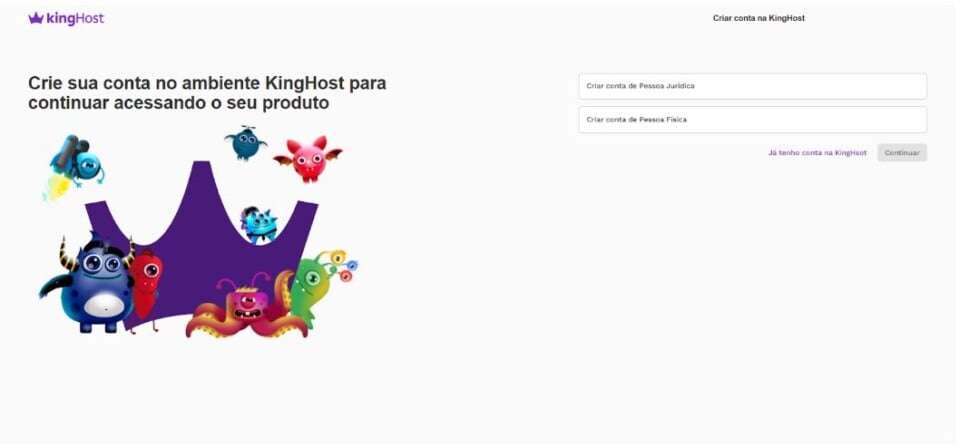Click the yellow jetpack flame under the flying monster
This screenshot has width=960, height=448.
56,189
